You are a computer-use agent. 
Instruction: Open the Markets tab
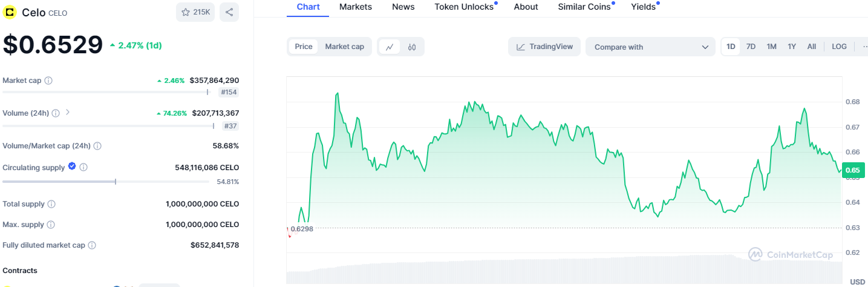pos(356,7)
